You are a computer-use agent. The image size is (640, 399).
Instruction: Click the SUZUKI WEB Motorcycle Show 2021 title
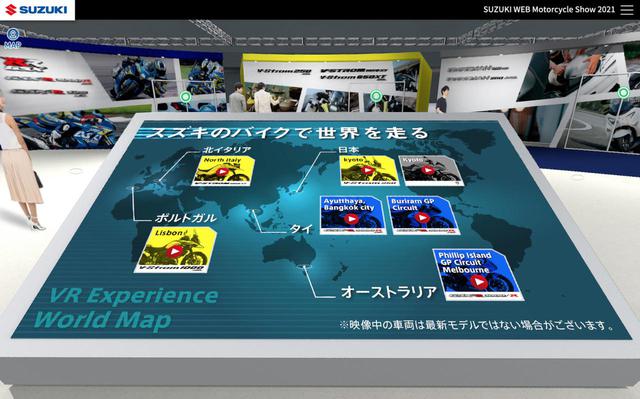click(549, 10)
